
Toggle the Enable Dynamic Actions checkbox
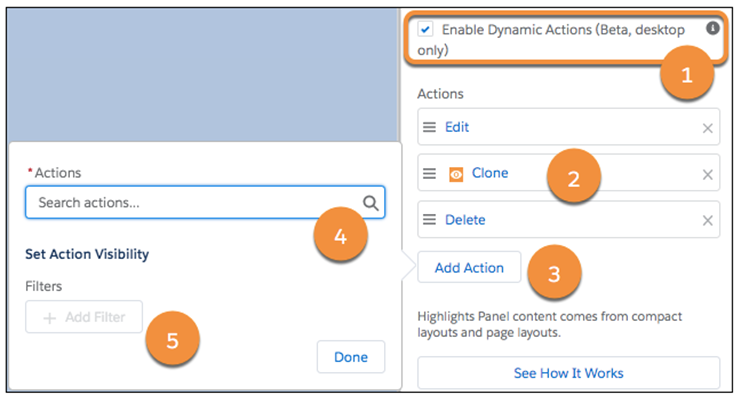[426, 30]
